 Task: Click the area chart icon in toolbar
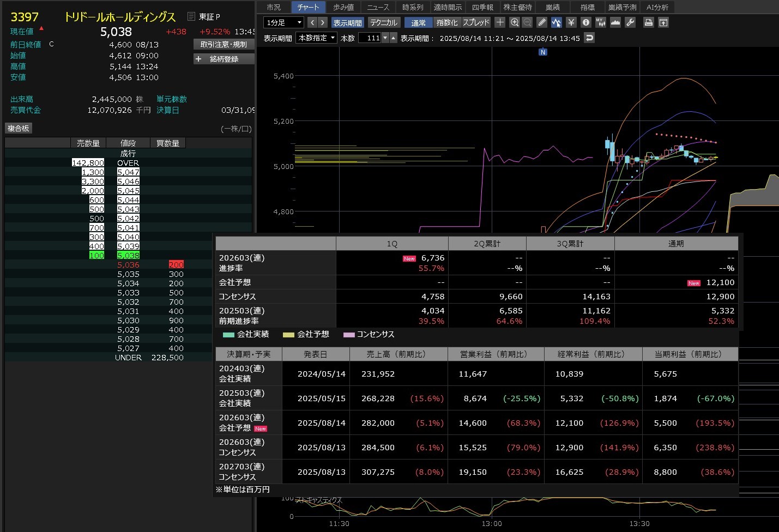tap(615, 22)
